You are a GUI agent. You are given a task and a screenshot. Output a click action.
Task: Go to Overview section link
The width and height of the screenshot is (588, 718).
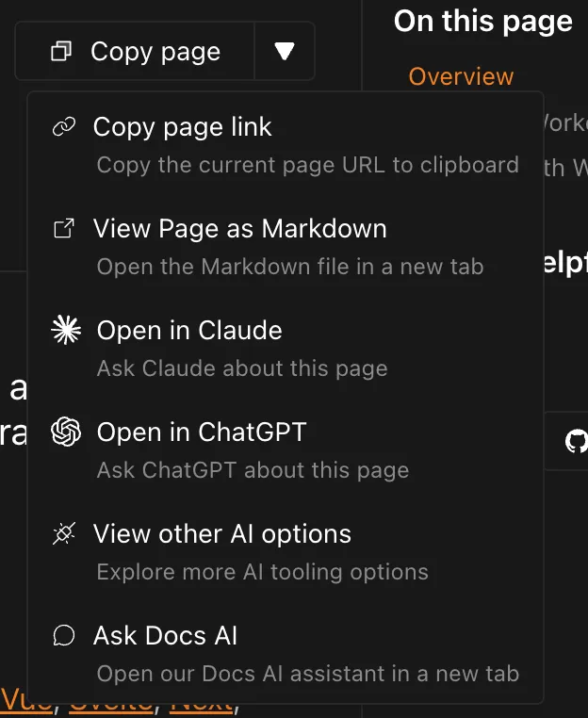click(x=461, y=76)
